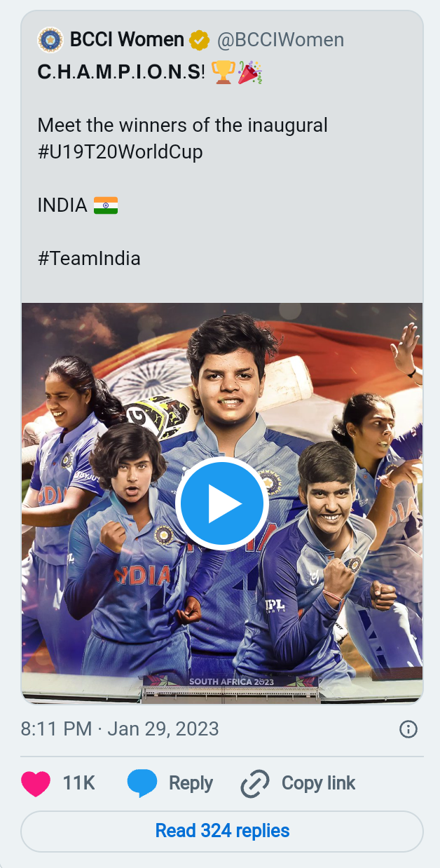Click the blue reply bubble icon

click(142, 783)
